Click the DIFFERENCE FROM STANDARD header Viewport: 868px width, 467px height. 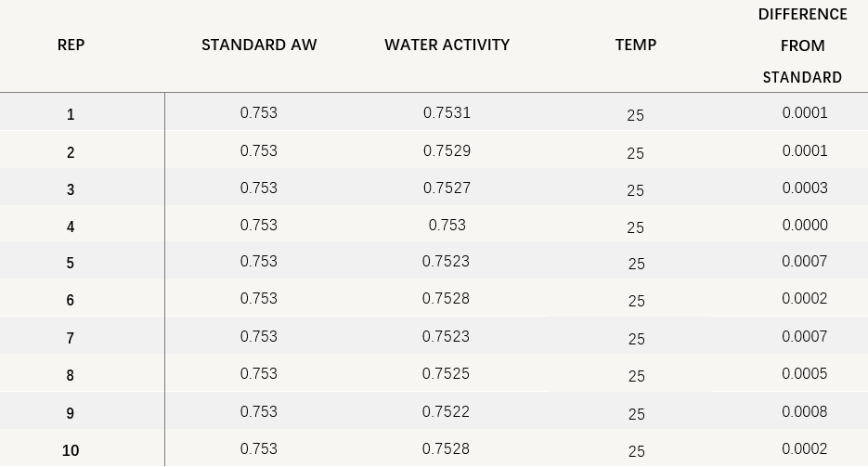pyautogui.click(x=803, y=45)
